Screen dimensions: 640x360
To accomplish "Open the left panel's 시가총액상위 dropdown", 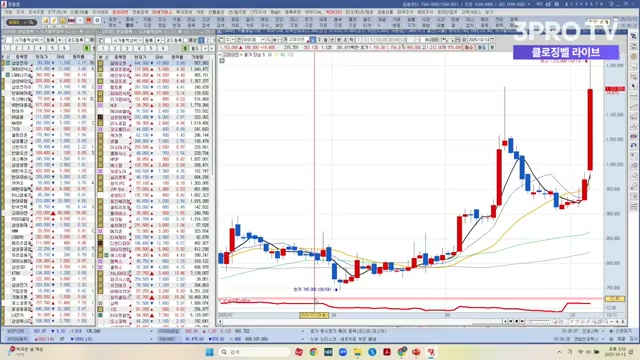I will (x=29, y=40).
